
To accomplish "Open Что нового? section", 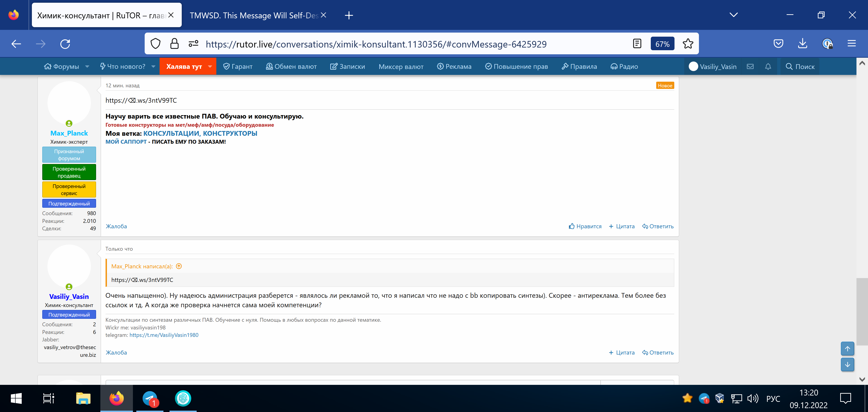I will click(x=123, y=67).
